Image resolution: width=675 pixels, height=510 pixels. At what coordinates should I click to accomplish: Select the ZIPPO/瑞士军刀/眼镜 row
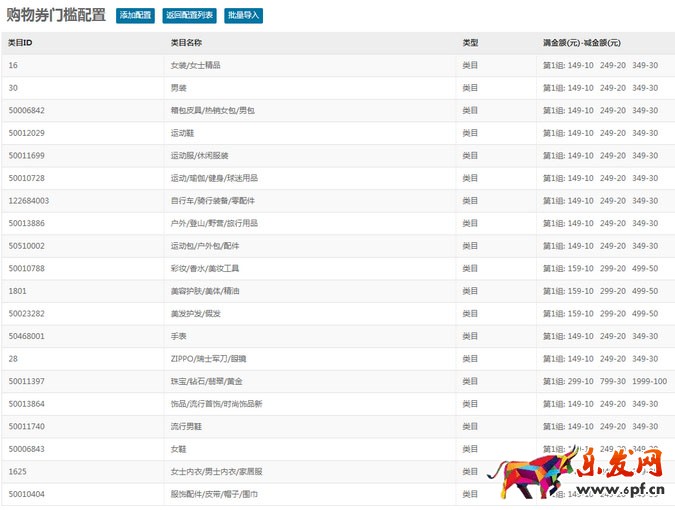click(205, 358)
